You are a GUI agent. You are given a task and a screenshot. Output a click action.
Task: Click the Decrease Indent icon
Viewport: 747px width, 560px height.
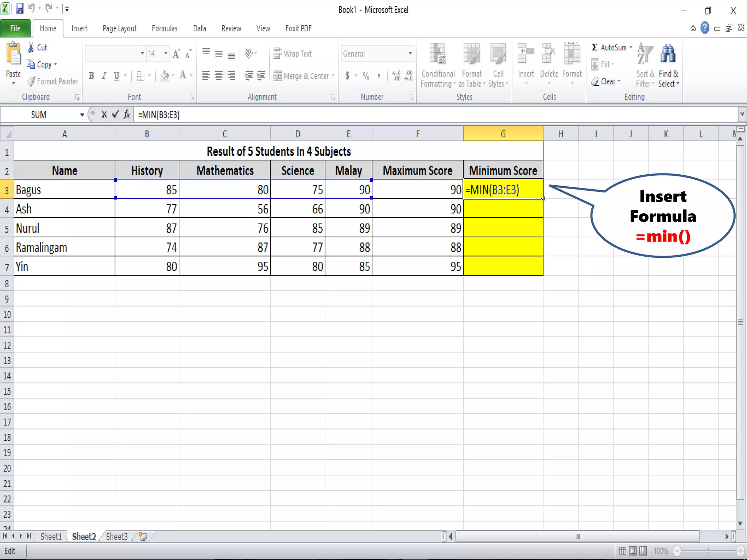(x=249, y=76)
